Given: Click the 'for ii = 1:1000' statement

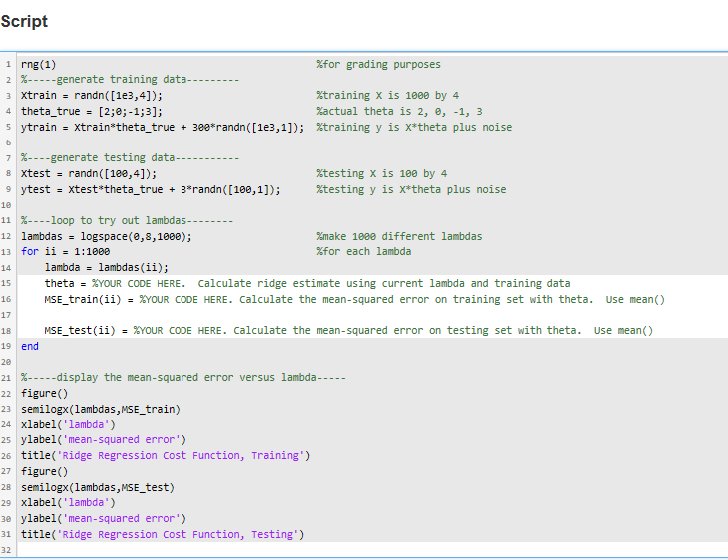Looking at the screenshot, I should 66,252.
